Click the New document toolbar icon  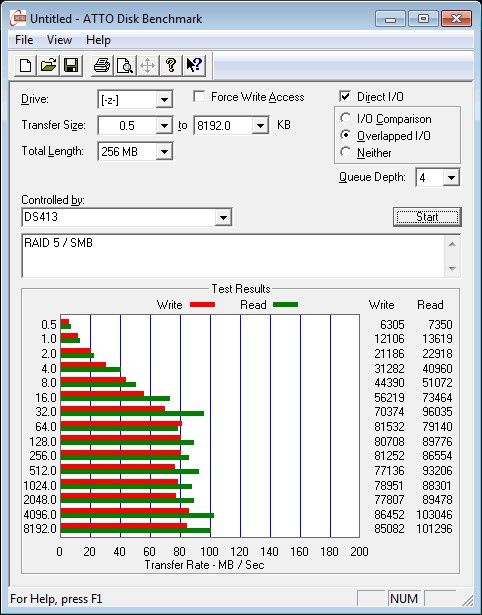tap(25, 65)
